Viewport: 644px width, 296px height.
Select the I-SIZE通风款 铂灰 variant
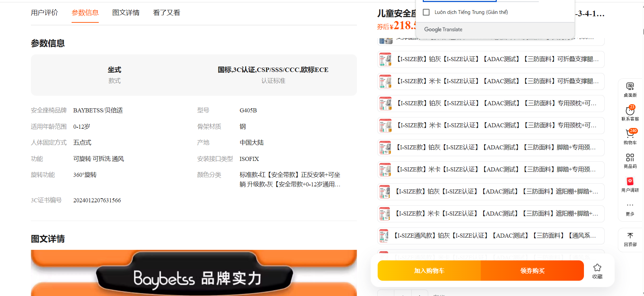pyautogui.click(x=491, y=236)
